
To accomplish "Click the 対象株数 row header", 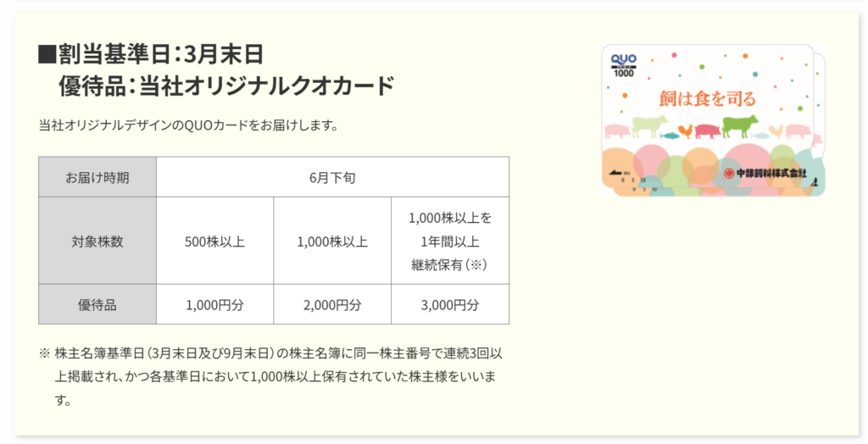I will [x=97, y=241].
